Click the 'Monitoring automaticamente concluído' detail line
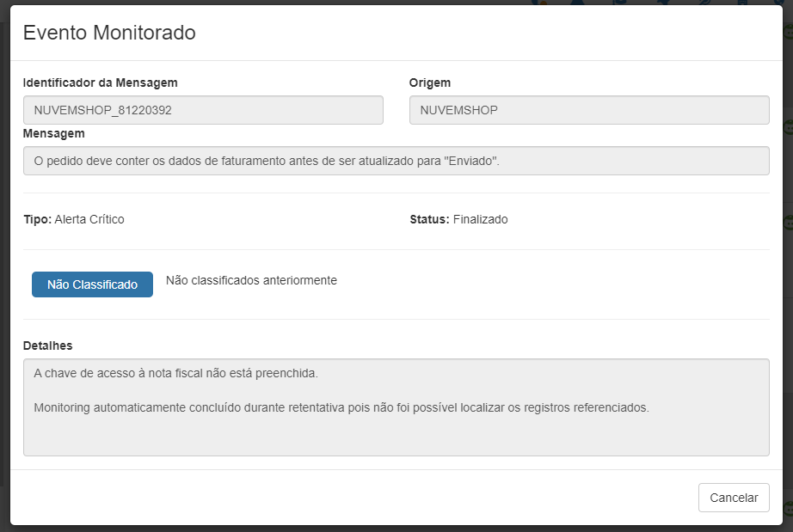The height and width of the screenshot is (532, 793). tap(341, 407)
